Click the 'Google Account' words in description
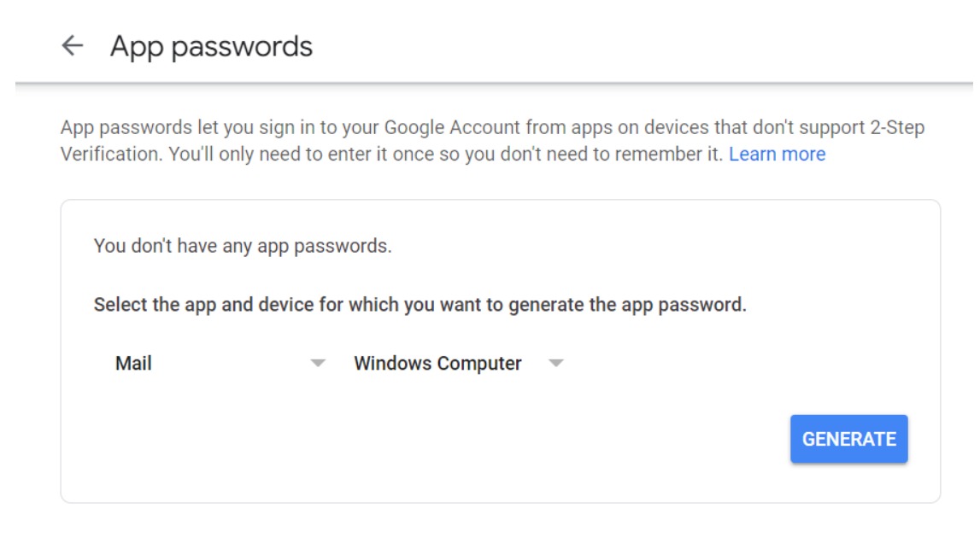The image size is (980, 543). pos(452,127)
